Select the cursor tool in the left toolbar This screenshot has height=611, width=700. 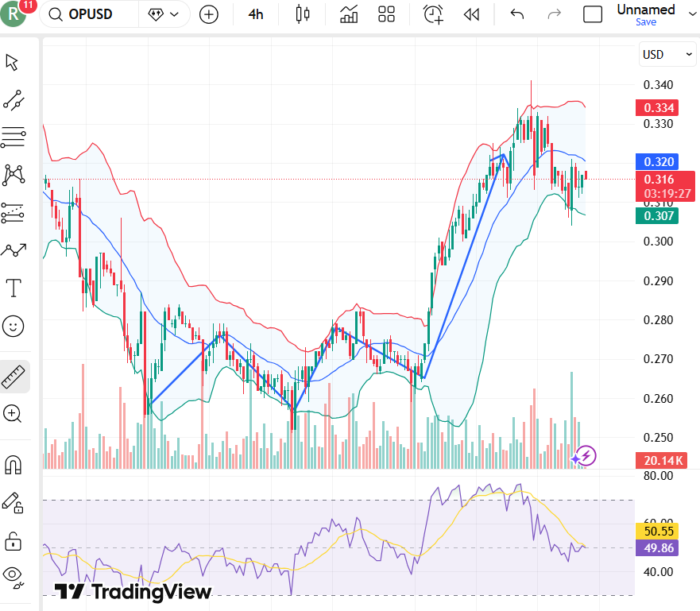(x=13, y=60)
